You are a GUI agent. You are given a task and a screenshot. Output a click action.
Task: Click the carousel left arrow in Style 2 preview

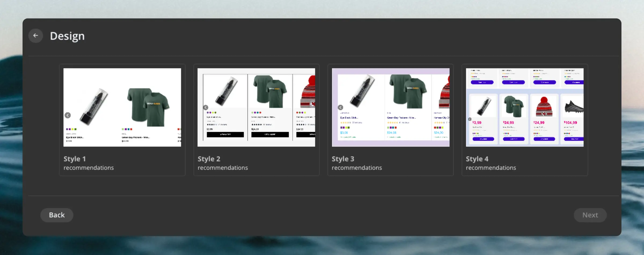(206, 107)
